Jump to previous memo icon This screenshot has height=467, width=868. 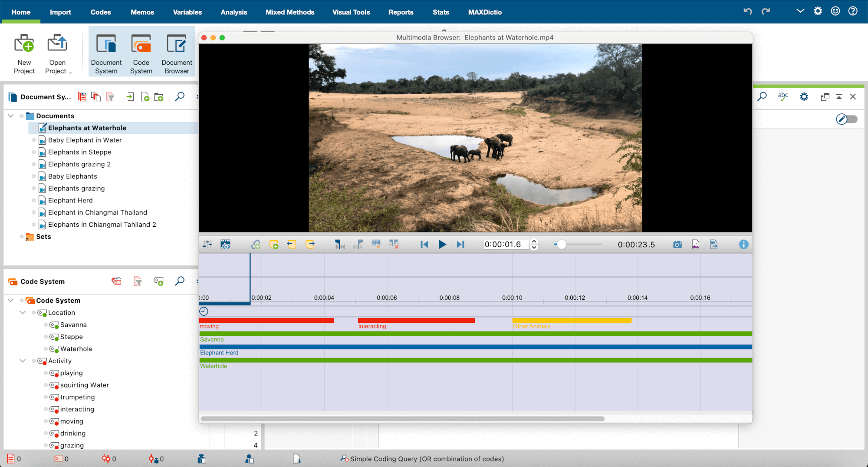(x=292, y=245)
